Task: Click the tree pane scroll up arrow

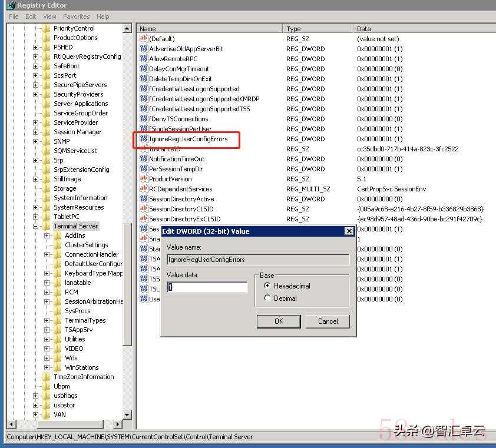Action: [x=127, y=28]
